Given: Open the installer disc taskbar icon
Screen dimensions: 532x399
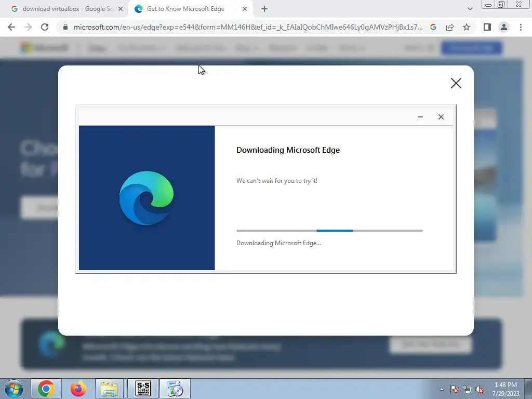Looking at the screenshot, I should pos(175,389).
